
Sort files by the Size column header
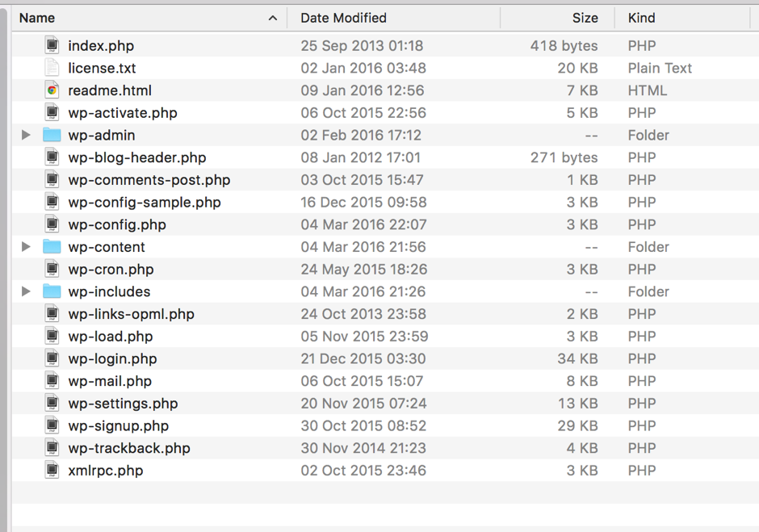(x=585, y=18)
